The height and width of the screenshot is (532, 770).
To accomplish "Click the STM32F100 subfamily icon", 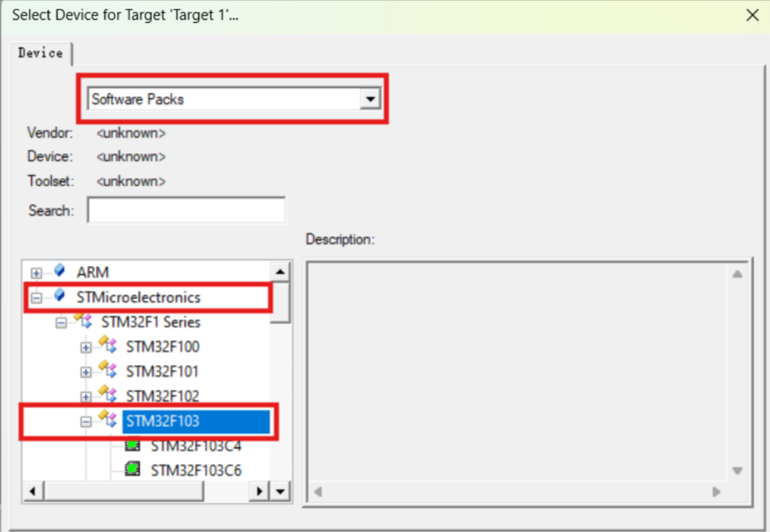I will [x=108, y=344].
